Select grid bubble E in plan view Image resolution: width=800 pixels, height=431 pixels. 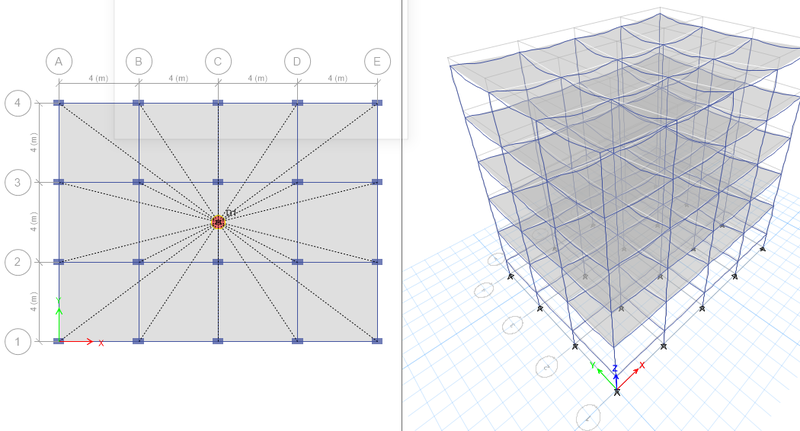378,62
